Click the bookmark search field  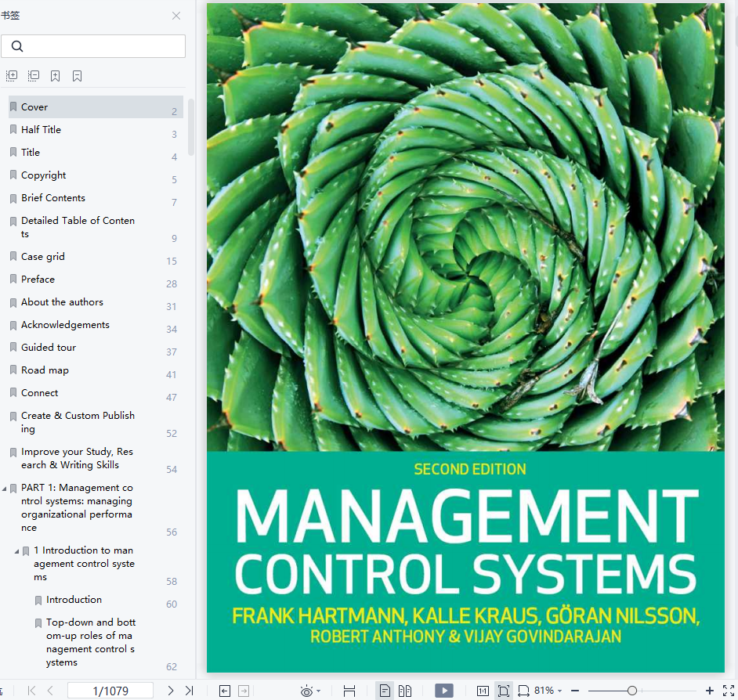pos(93,46)
